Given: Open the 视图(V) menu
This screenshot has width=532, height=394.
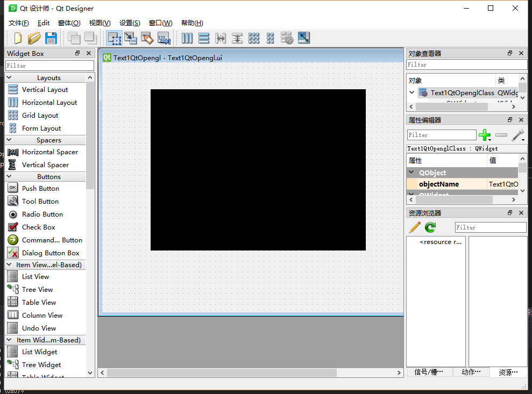Looking at the screenshot, I should coord(100,23).
